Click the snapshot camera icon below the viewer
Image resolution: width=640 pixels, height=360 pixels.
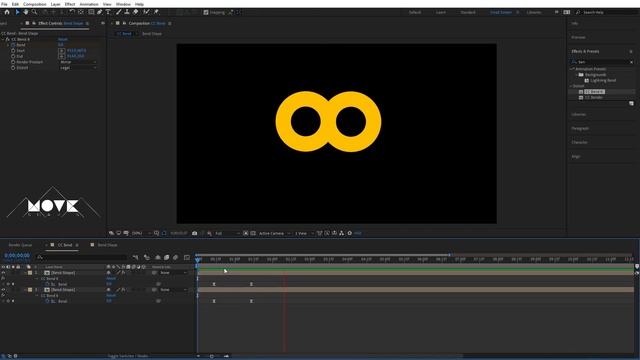coord(195,233)
